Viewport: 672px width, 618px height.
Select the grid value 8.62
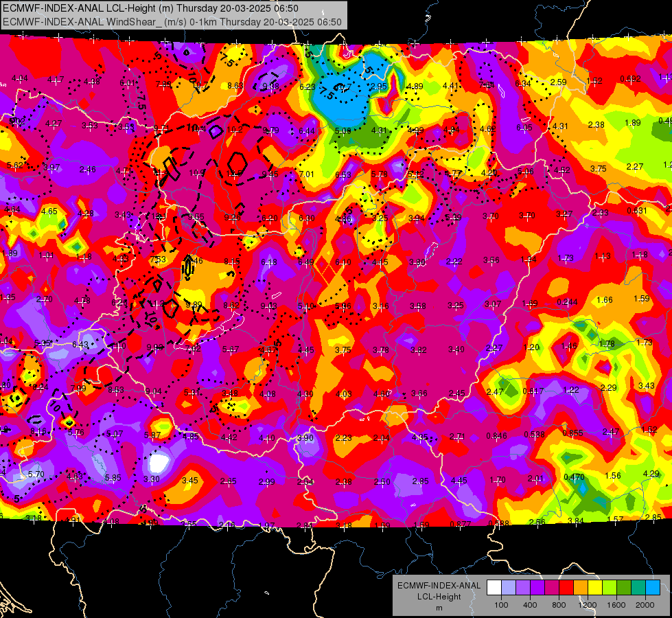(231, 306)
